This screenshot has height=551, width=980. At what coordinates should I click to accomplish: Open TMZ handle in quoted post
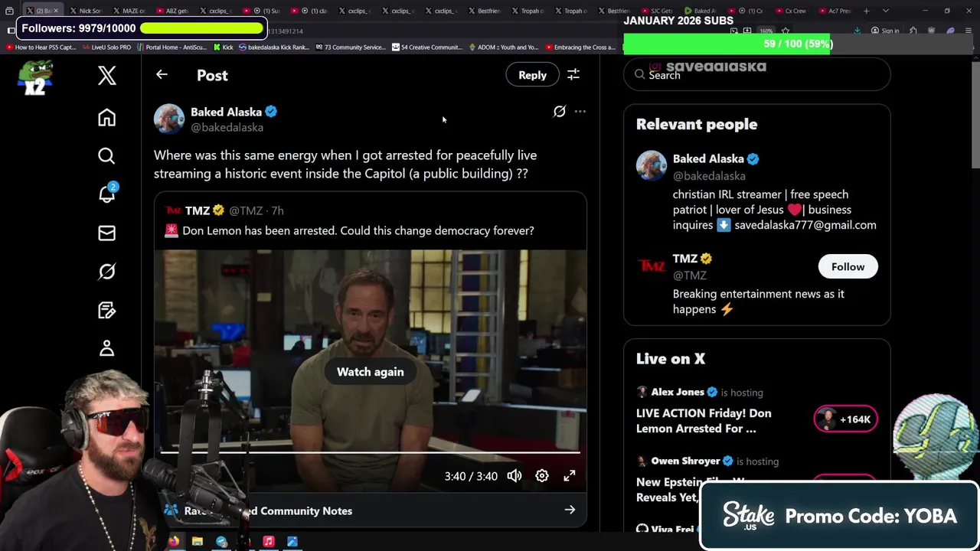(245, 210)
